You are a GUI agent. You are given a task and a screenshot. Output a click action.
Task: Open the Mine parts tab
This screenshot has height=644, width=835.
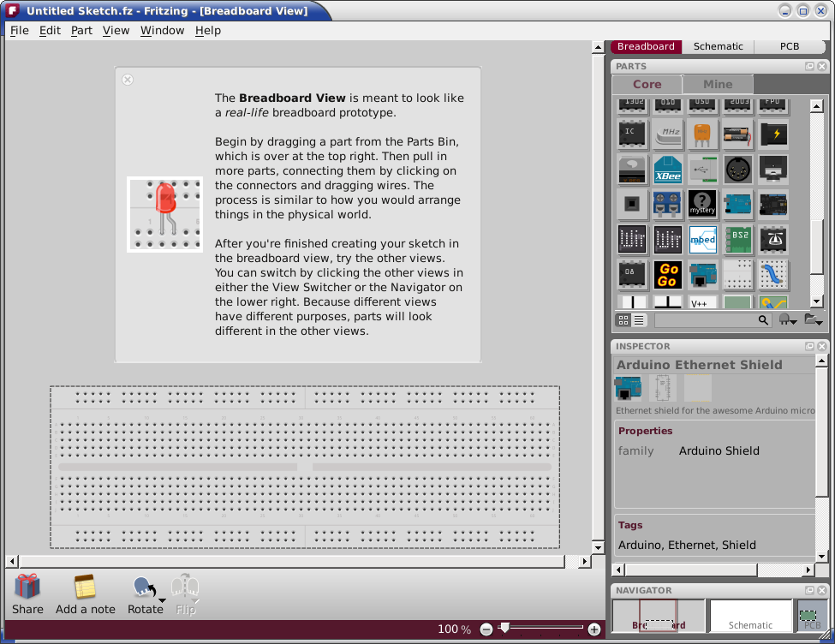pyautogui.click(x=718, y=84)
